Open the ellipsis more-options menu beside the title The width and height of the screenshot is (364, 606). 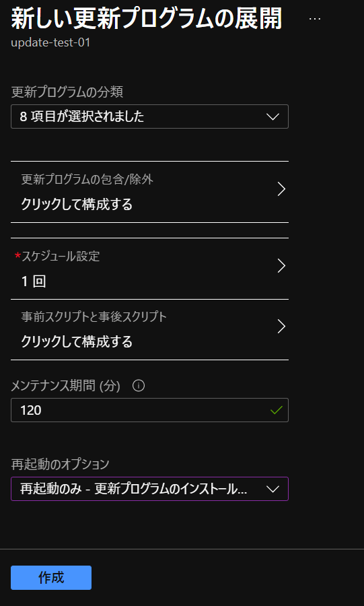315,19
